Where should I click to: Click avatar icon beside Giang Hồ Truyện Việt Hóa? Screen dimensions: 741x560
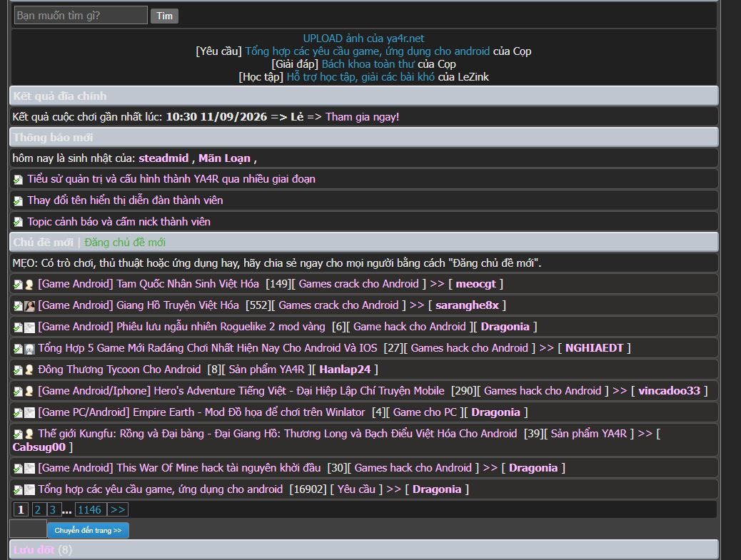point(29,306)
